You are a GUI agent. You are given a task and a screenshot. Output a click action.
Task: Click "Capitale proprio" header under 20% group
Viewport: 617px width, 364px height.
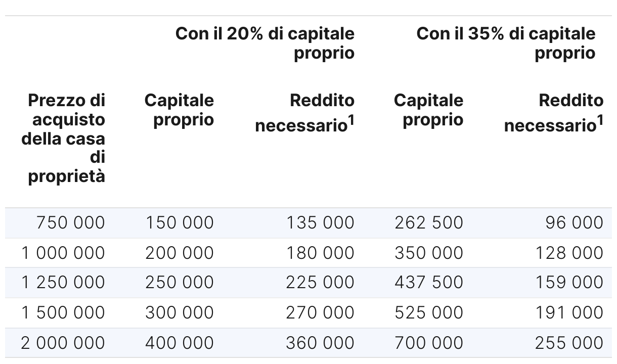tap(179, 110)
